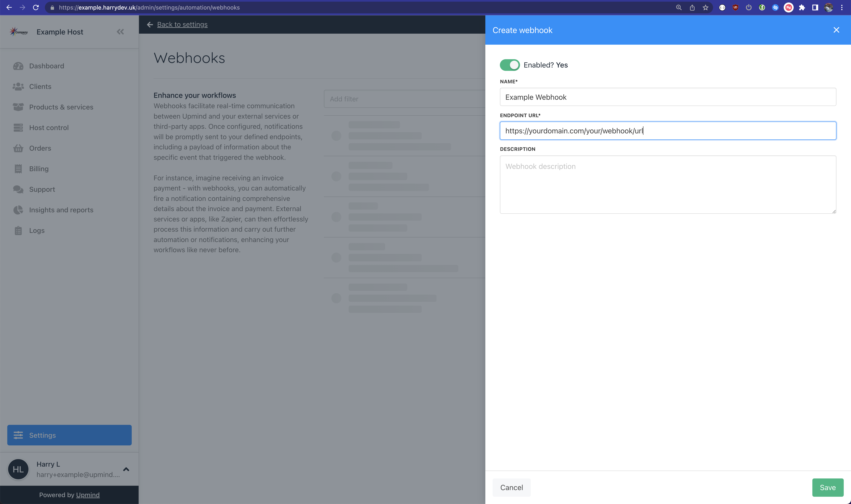Open the Chrome three-dot menu
The image size is (851, 504).
842,7
